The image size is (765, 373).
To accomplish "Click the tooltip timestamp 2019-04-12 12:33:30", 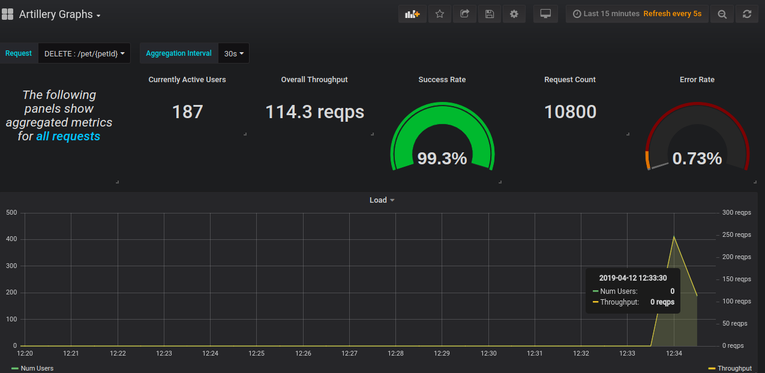I will [x=633, y=278].
